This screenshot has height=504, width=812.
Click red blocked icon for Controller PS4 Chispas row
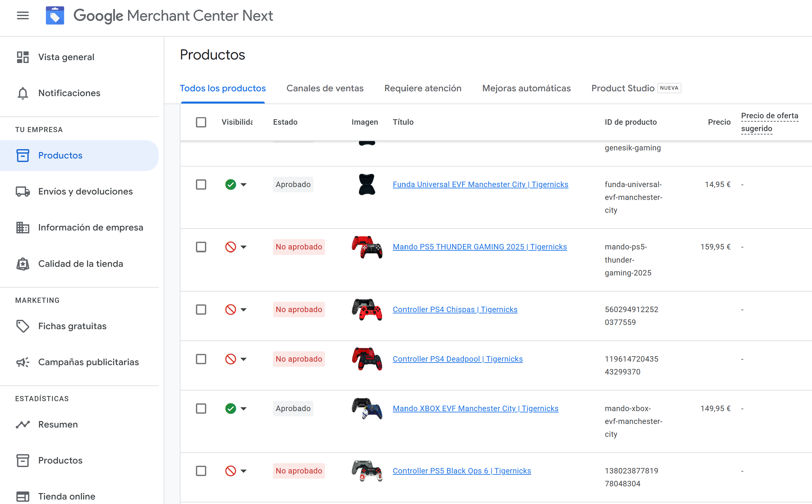point(231,309)
